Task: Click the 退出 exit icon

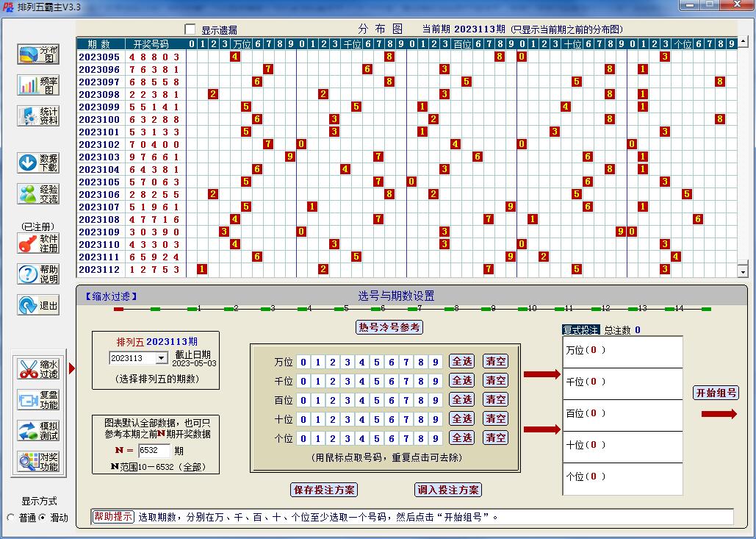Action: 37,304
